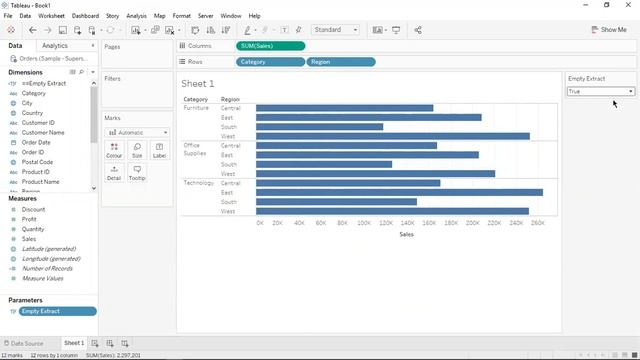640x360 pixels.
Task: Click the New worksheet tab icon at bottom
Action: [x=95, y=343]
